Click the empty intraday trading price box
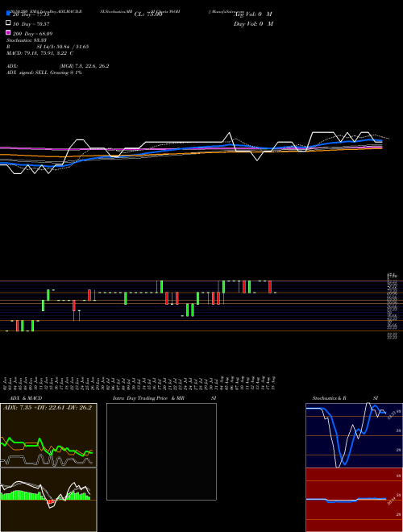Image resolution: width=403 pixels, height=532 pixels. tap(161, 451)
